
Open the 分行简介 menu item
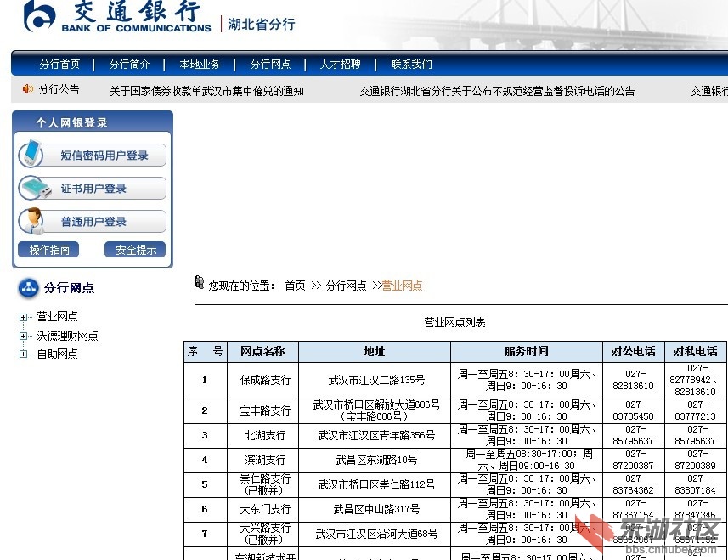(x=129, y=64)
